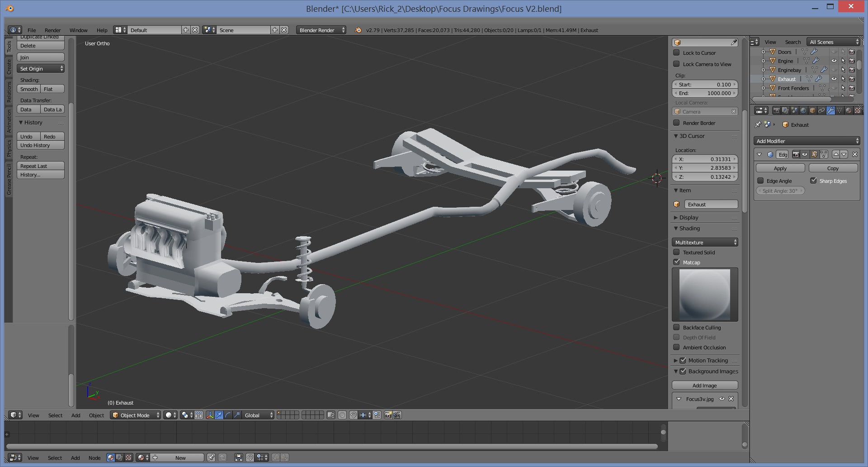868x467 pixels.
Task: Click the scale manipulator icon
Action: click(x=237, y=415)
